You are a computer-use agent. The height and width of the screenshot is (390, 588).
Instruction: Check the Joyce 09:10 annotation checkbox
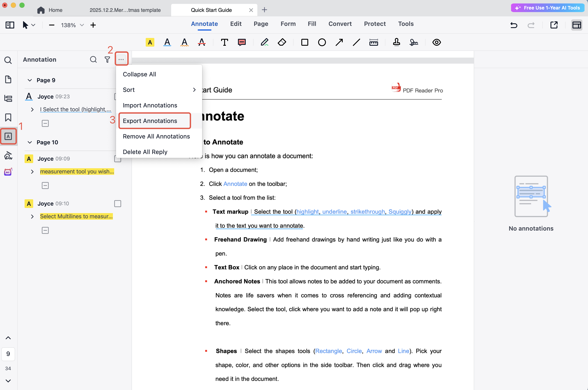point(117,204)
